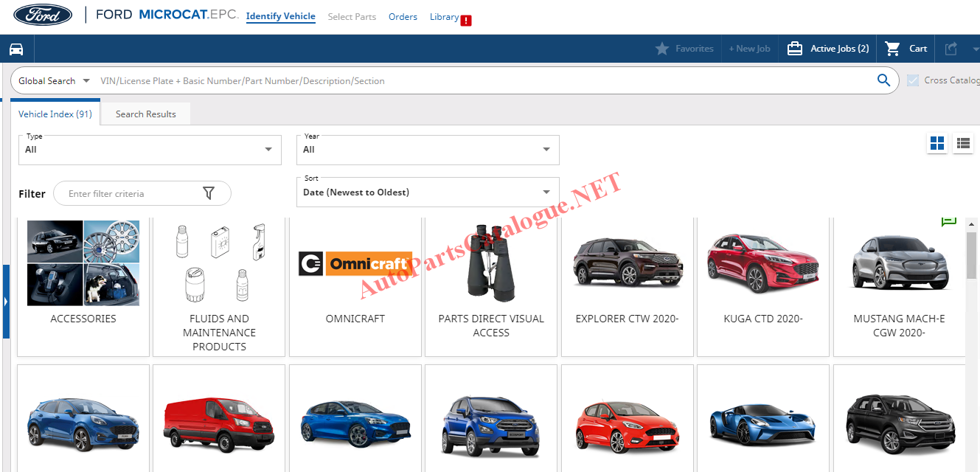This screenshot has height=472, width=980.
Task: Click the vehicle list vertical scrollbar
Action: pyautogui.click(x=971, y=254)
